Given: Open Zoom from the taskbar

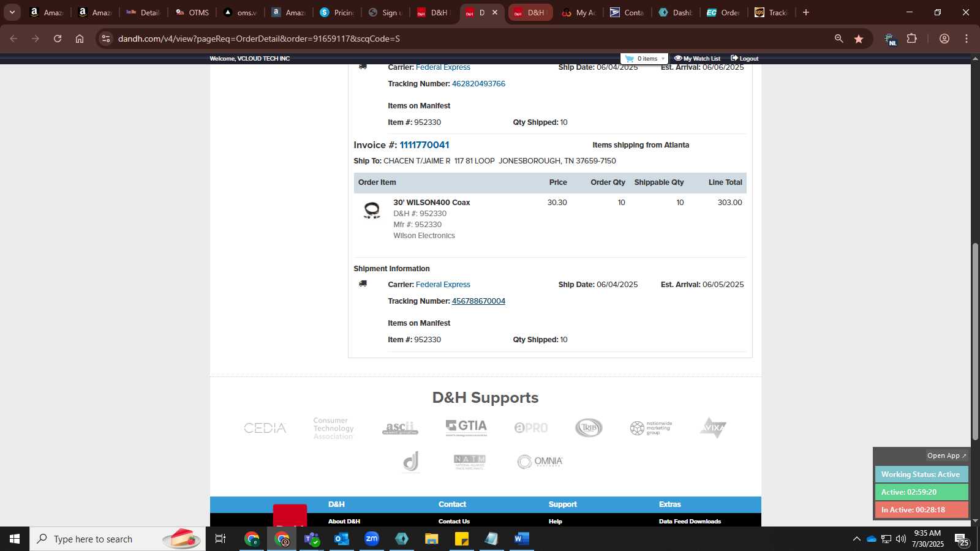Looking at the screenshot, I should [x=372, y=539].
